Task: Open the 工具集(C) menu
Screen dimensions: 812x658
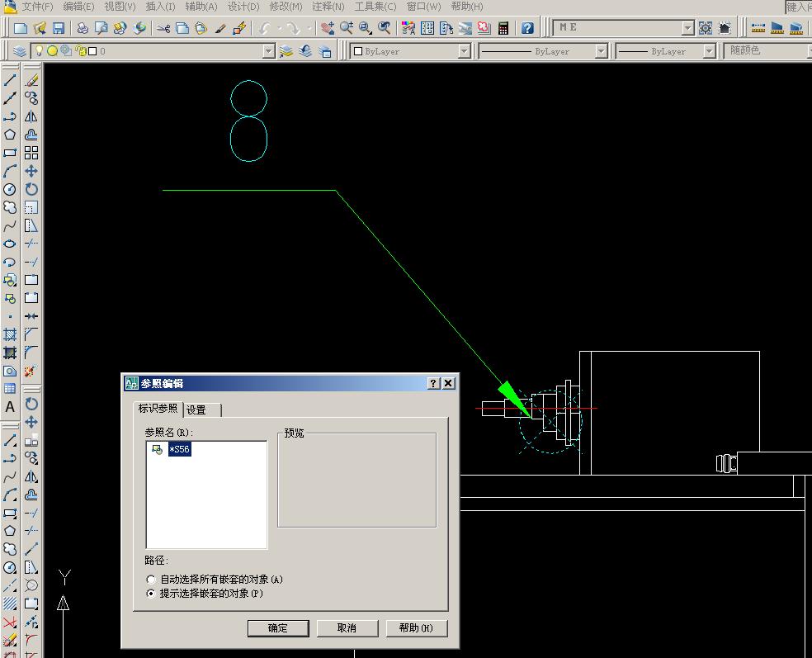Action: (x=375, y=7)
